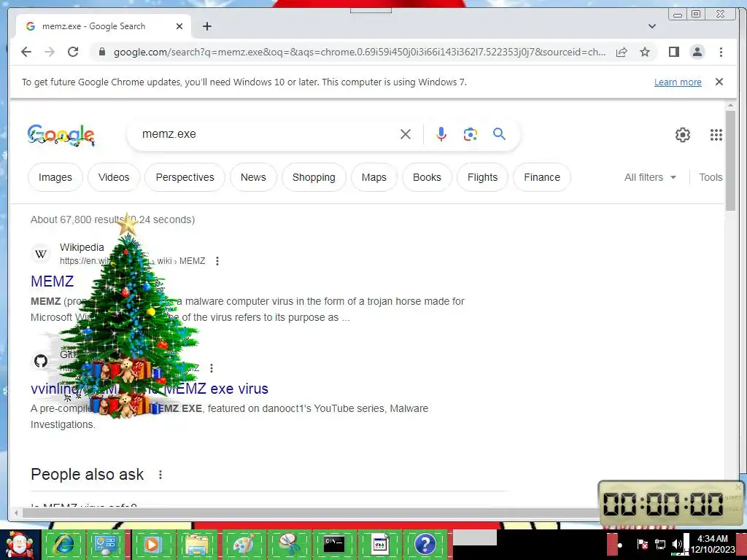This screenshot has width=747, height=560.
Task: Open the volume speaker tray icon
Action: coord(677,544)
